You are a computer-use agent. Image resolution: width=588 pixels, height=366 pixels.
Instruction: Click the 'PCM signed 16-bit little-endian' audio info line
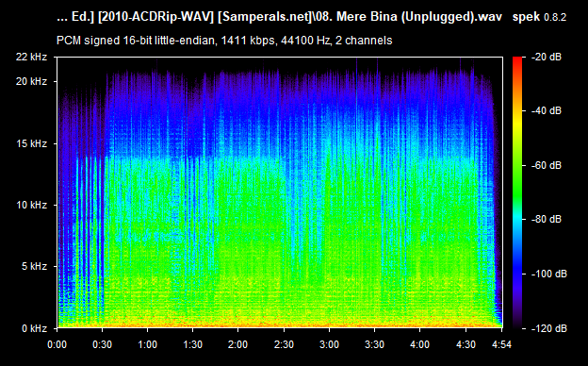tap(224, 41)
